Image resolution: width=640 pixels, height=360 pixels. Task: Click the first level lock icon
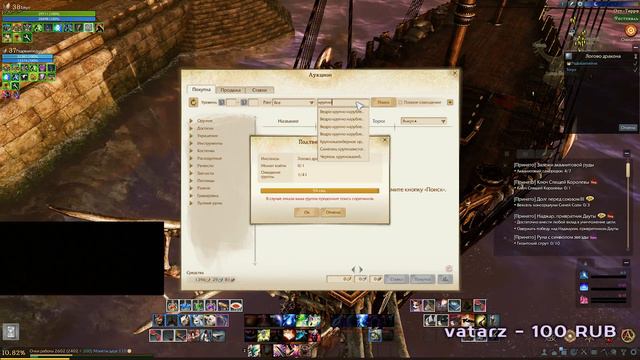coord(222,102)
